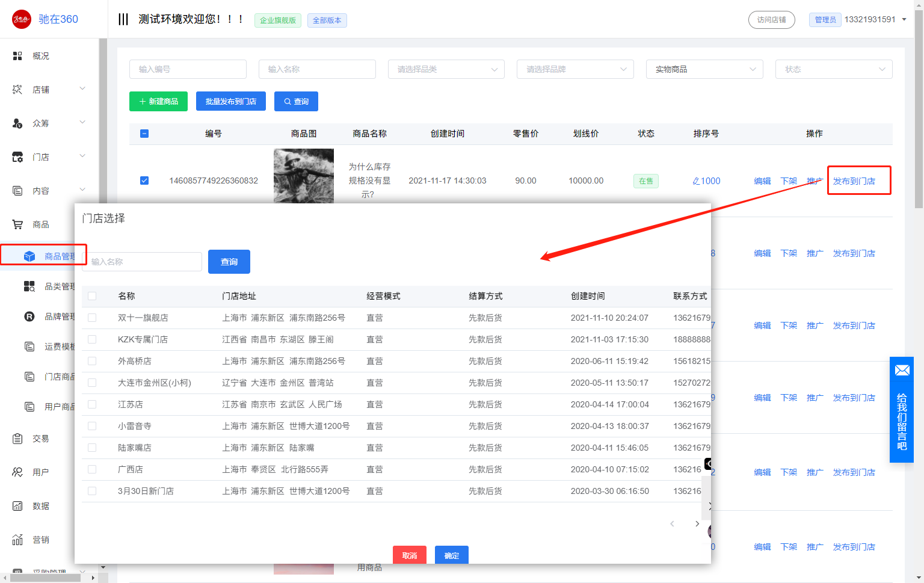Click the 交易 clipboard icon
The height and width of the screenshot is (583, 924).
click(x=17, y=439)
